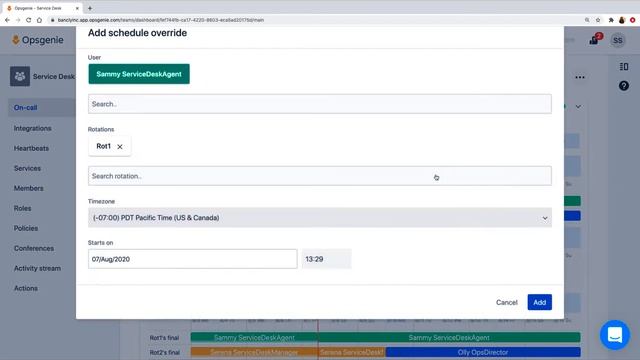Click the browser zoom magnifier icon
Viewport: 640px width, 360px height.
(x=587, y=20)
